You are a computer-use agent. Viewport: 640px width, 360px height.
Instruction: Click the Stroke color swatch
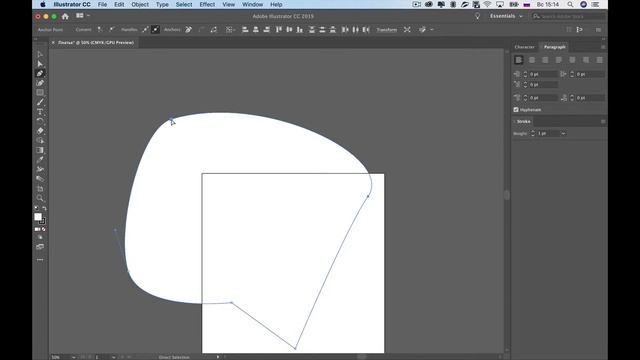(42, 221)
